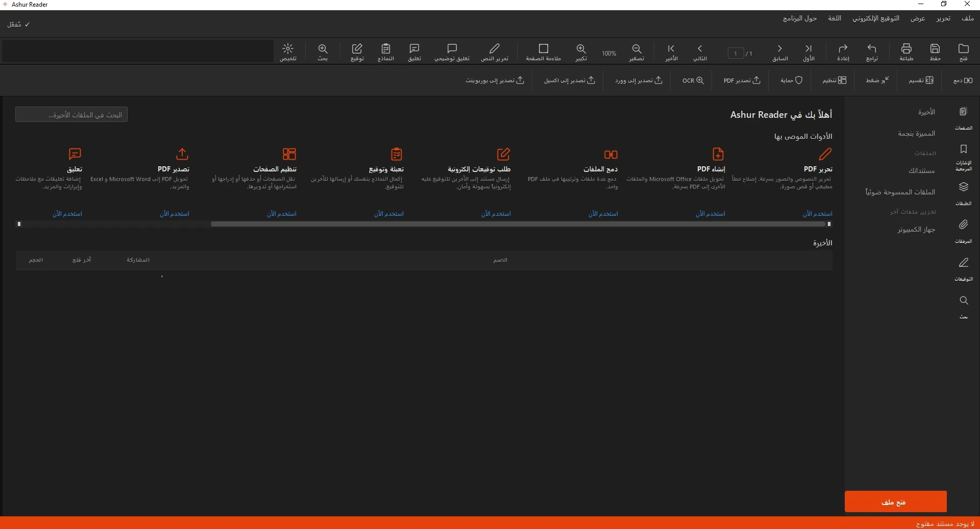Open the Pages (الصفحات) sidebar panel
Screen dimensions: 980x529
(x=963, y=118)
